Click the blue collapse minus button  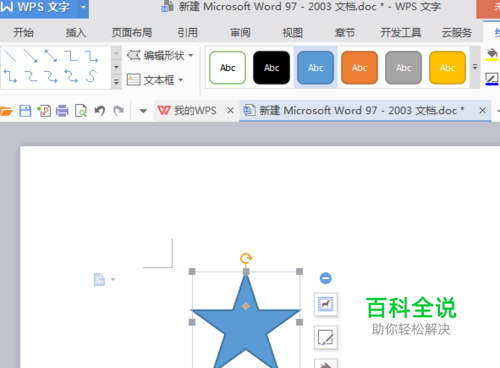pos(326,278)
